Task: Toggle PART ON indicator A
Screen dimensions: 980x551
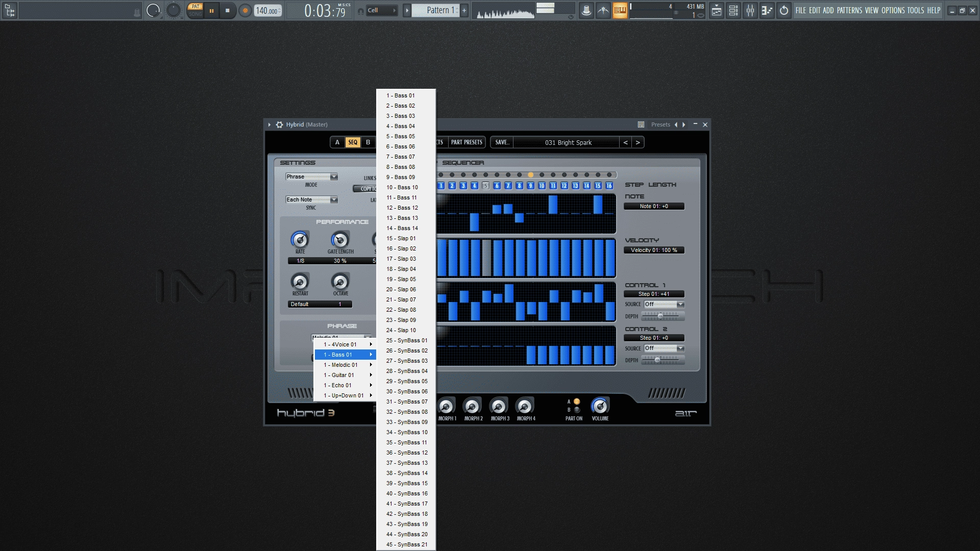Action: 577,402
